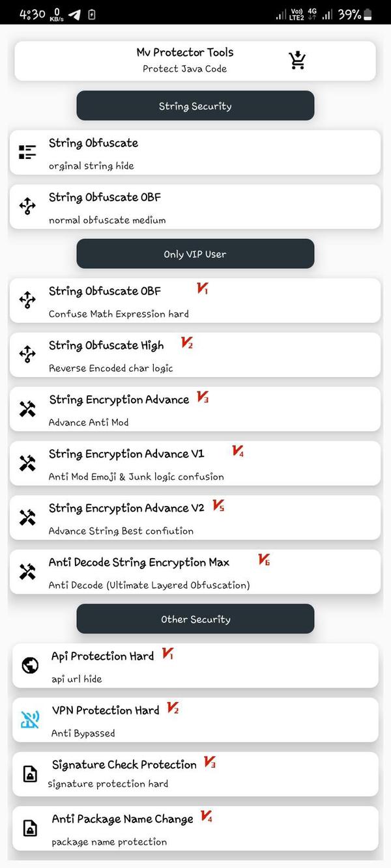
Task: Click the globe icon for Api Protection Hard
Action: 28,665
